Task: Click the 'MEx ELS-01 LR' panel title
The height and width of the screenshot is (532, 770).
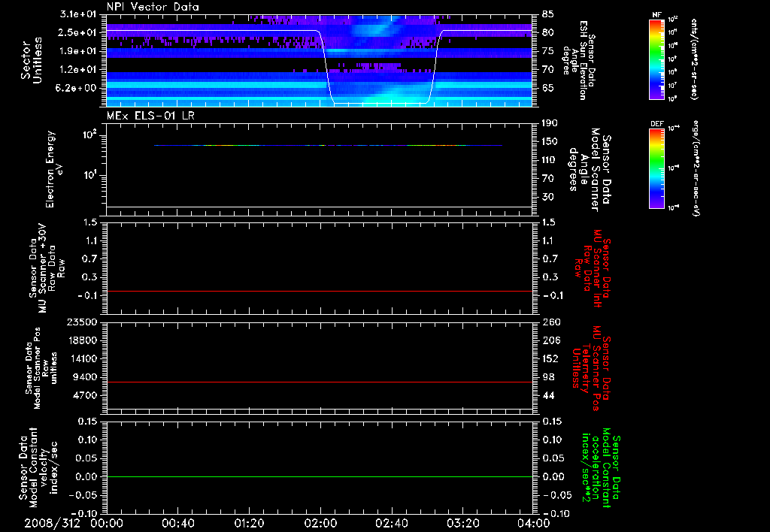Action: tap(150, 116)
